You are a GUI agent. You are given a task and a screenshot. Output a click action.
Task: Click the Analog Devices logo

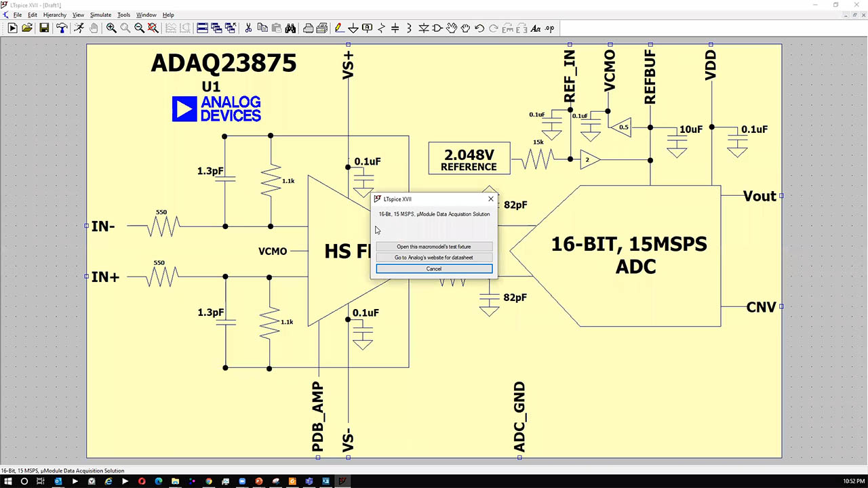point(216,108)
